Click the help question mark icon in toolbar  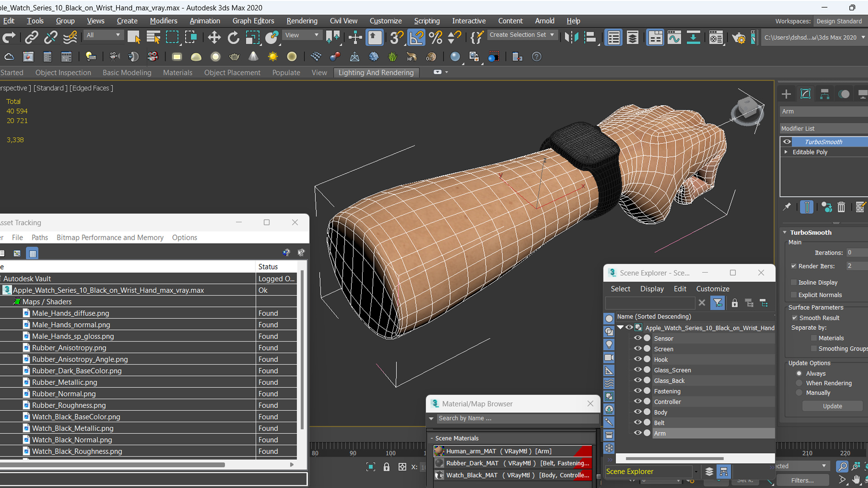click(537, 56)
